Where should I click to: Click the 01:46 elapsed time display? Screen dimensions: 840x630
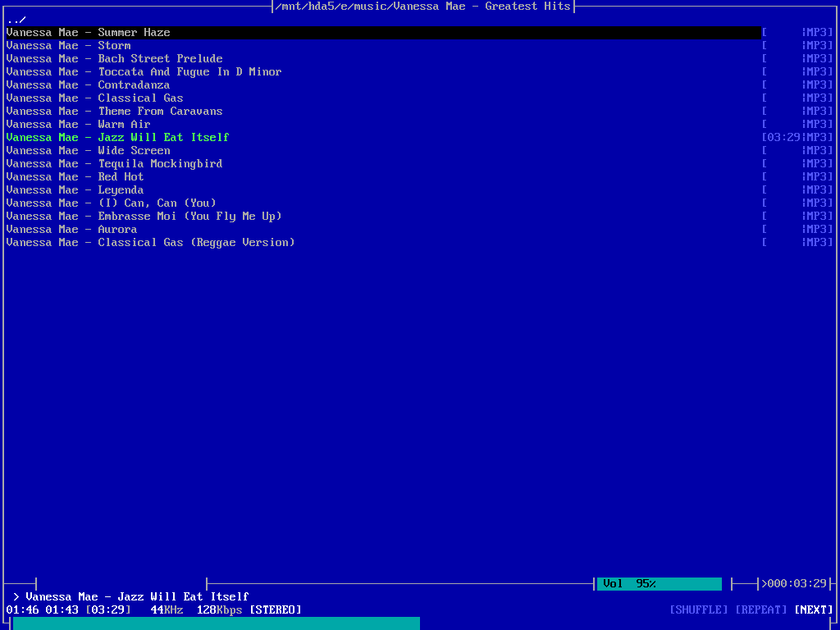(x=22, y=609)
